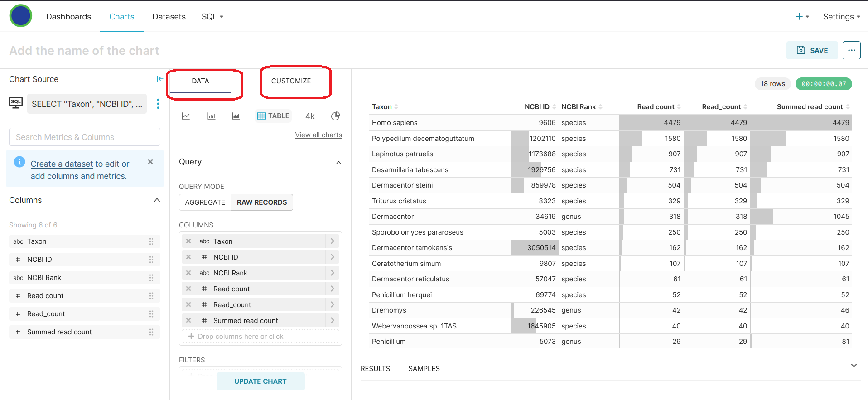Expand the Taxon column options arrow

[x=332, y=241]
